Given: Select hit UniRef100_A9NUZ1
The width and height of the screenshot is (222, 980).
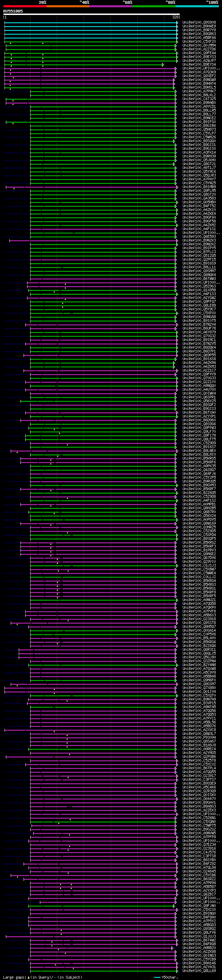Looking at the screenshot, I should [199, 600].
